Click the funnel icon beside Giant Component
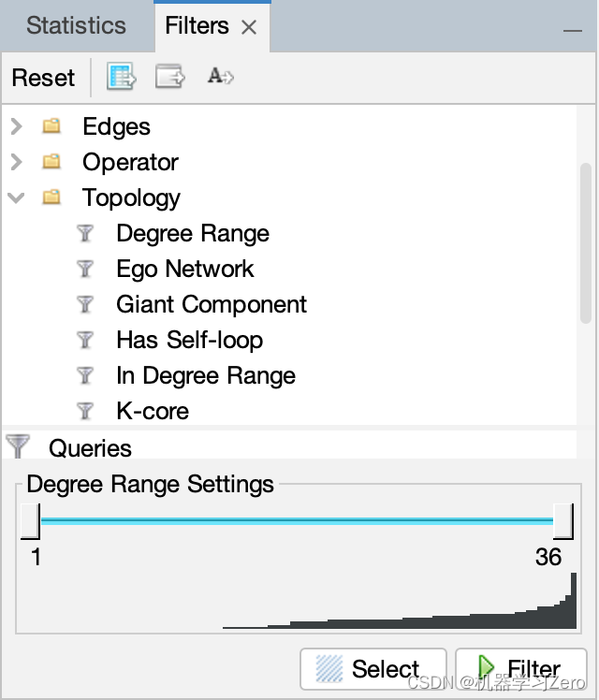 pos(85,304)
